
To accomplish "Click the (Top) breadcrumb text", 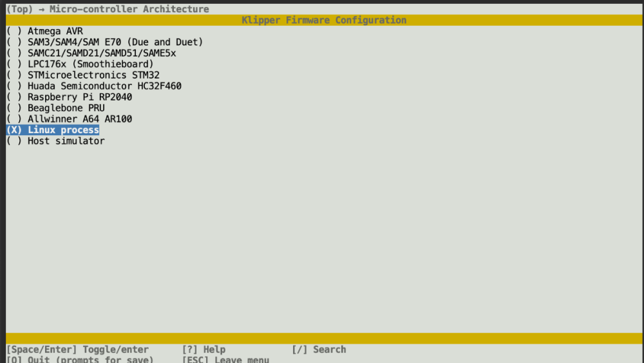I will 20,9.
